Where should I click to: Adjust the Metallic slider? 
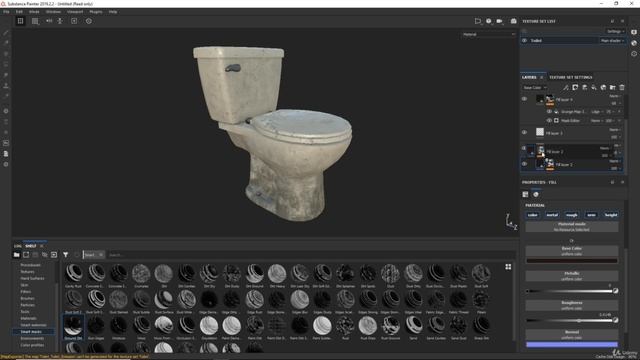[x=569, y=291]
